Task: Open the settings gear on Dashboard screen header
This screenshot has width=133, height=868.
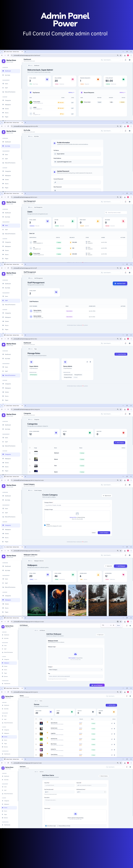Action: [x=130, y=60]
